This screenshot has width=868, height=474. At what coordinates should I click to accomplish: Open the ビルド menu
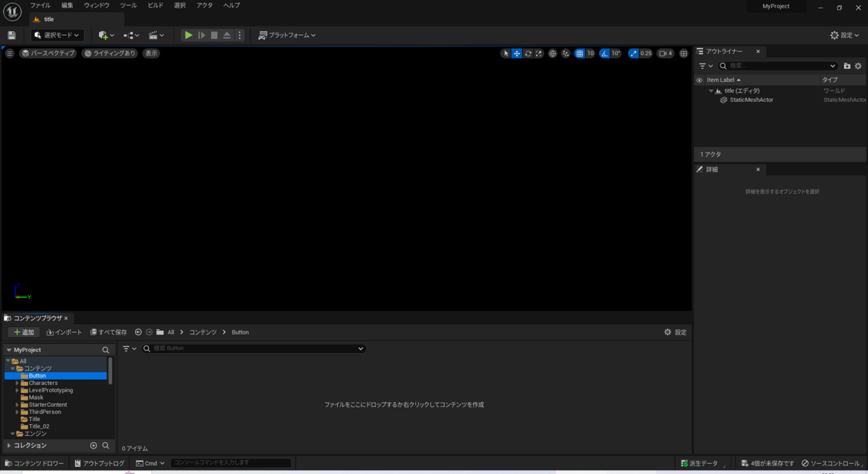pos(156,5)
